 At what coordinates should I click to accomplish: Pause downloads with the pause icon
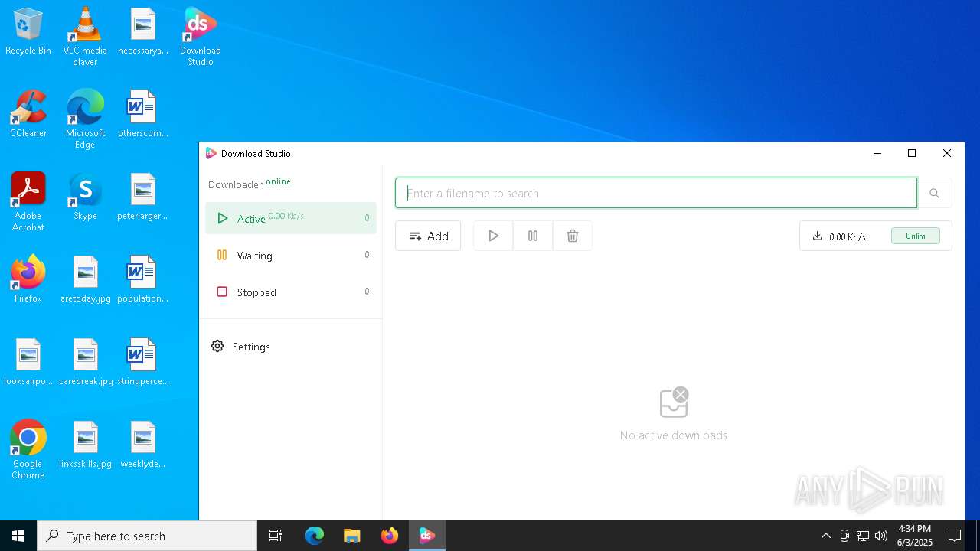pyautogui.click(x=533, y=236)
